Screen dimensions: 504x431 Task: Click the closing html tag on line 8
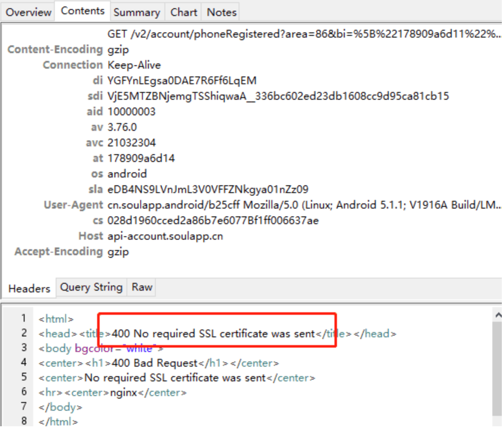pyautogui.click(x=58, y=421)
